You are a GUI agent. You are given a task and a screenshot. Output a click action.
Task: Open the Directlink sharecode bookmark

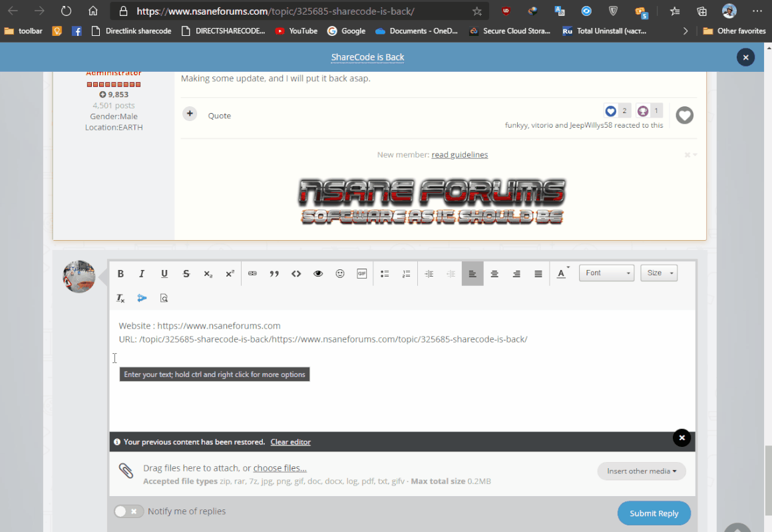[x=132, y=31]
